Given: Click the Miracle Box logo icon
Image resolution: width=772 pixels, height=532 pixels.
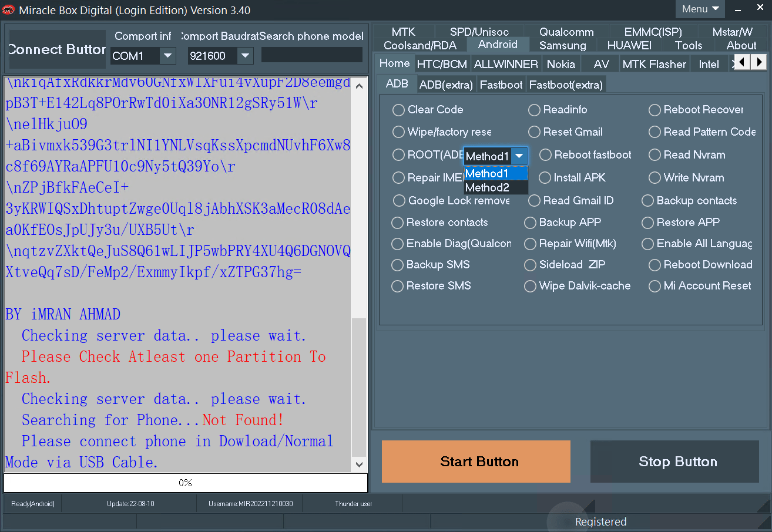Looking at the screenshot, I should click(x=9, y=10).
